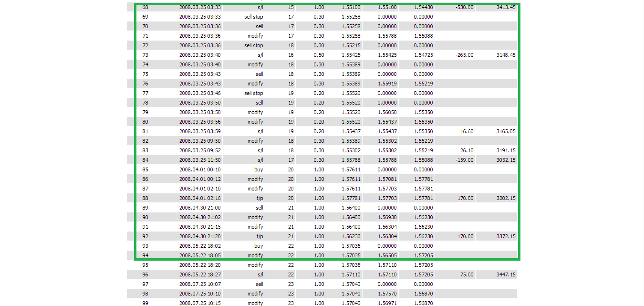Viewport: 644px width, 306px height.
Task: Click time 2008.03.25 09:50
Action: pos(200,141)
